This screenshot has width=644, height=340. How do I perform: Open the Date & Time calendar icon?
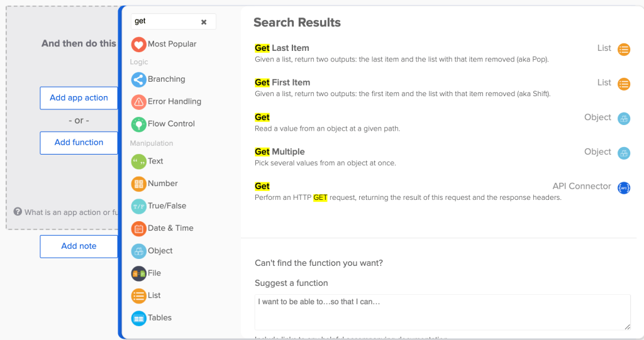tap(138, 229)
